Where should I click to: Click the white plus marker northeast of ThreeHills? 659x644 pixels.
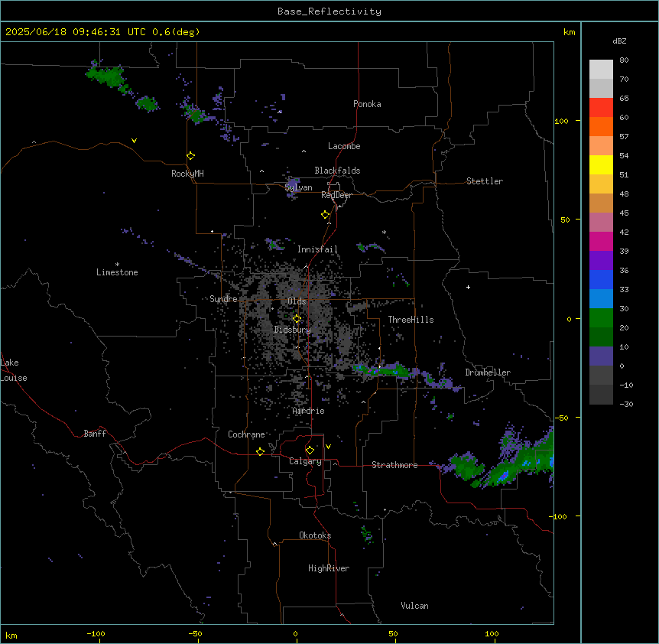pyautogui.click(x=468, y=287)
